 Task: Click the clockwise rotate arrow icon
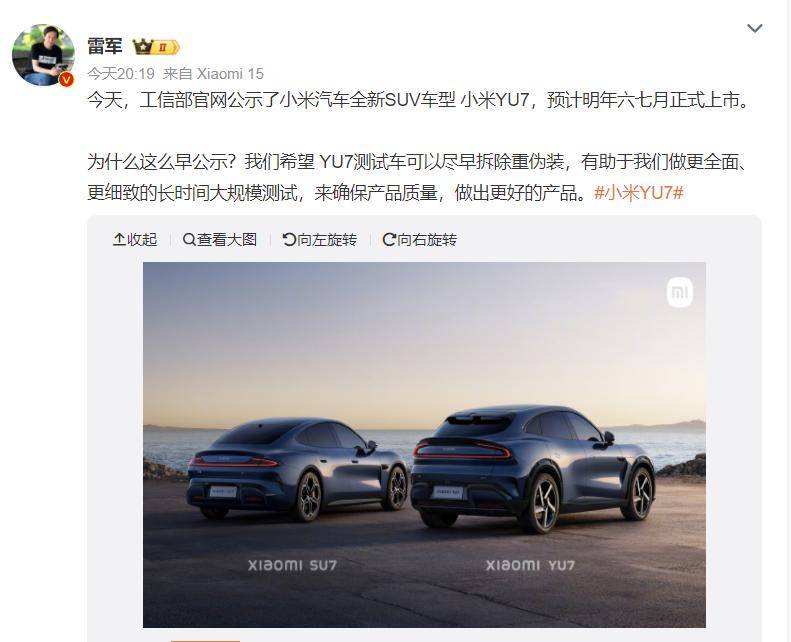coord(389,240)
